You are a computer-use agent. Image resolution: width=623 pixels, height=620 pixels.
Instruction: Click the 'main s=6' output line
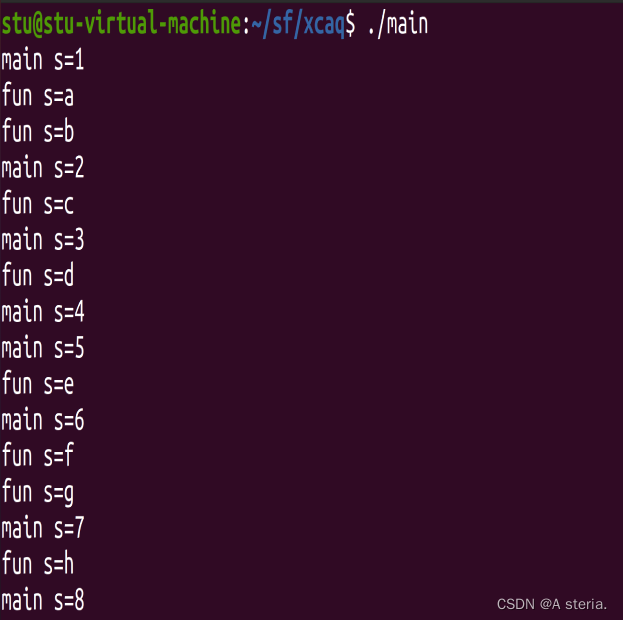tap(43, 420)
